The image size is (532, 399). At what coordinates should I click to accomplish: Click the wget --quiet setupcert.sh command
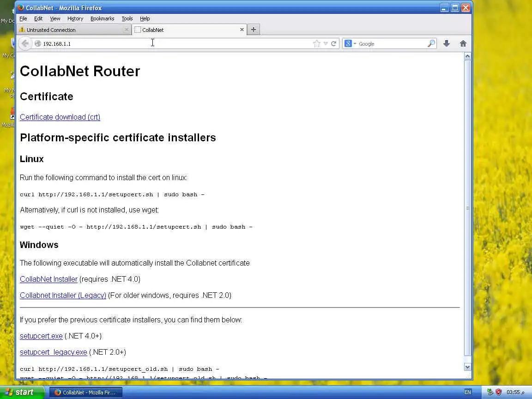coord(136,227)
